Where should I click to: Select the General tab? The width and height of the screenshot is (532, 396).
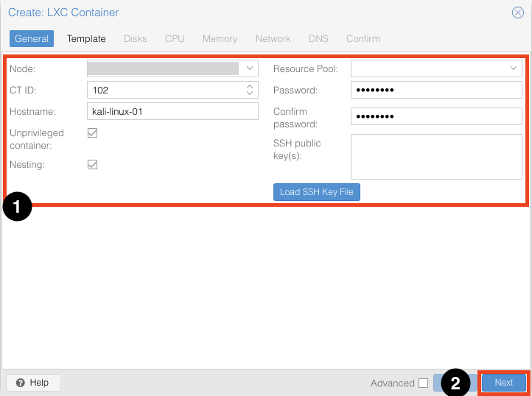click(x=32, y=39)
